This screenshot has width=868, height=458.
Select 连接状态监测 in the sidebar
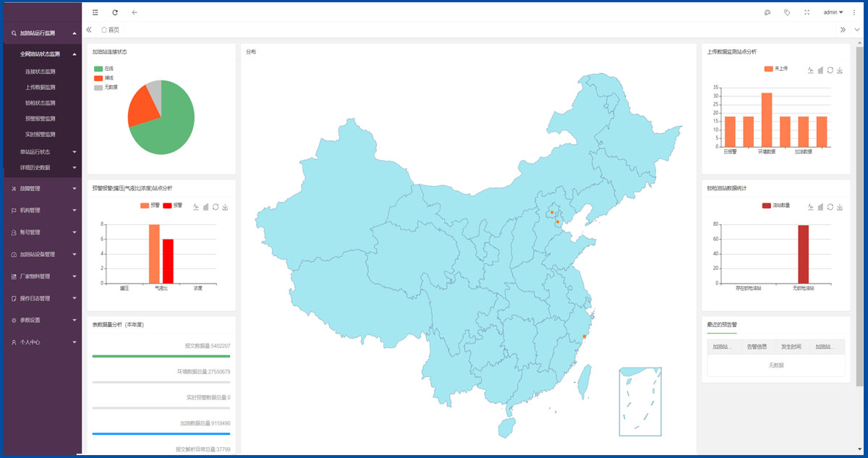40,72
